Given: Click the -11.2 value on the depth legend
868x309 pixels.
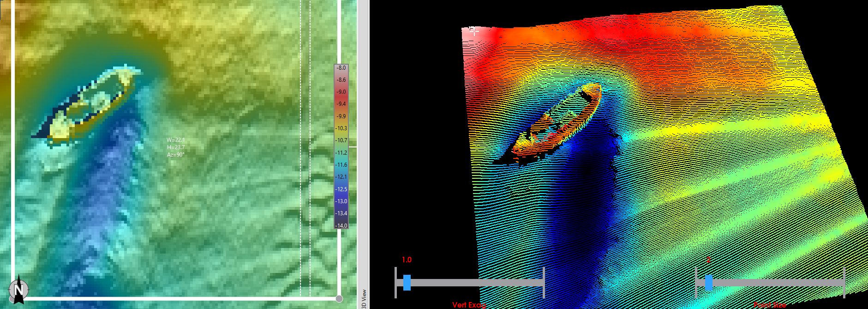Looking at the screenshot, I should (x=341, y=153).
